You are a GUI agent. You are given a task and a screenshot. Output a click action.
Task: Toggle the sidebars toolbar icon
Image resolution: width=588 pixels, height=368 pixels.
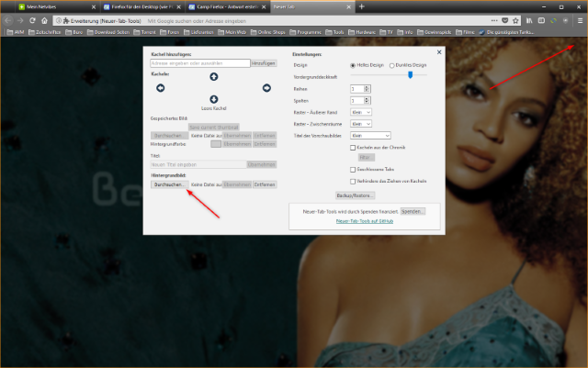click(541, 20)
